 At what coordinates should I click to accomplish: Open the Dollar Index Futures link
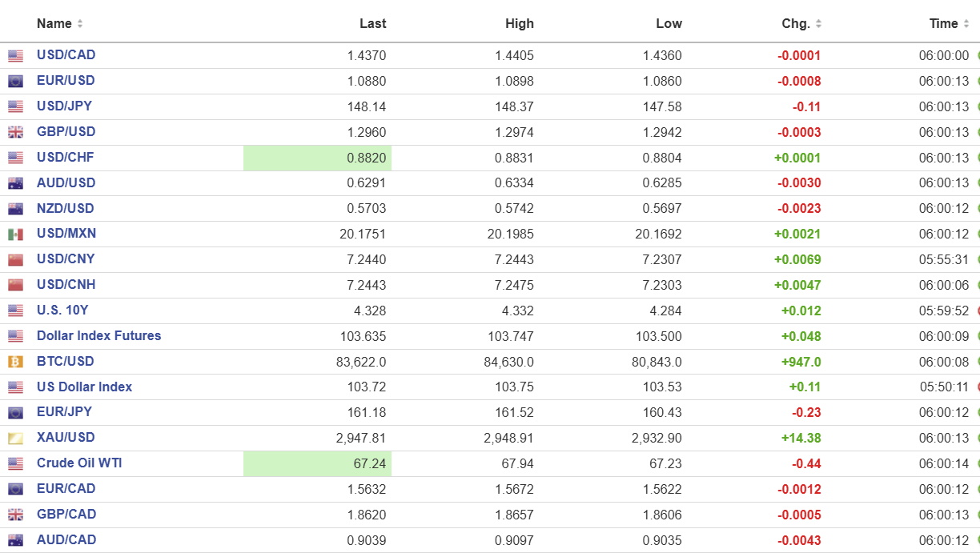[x=98, y=336]
